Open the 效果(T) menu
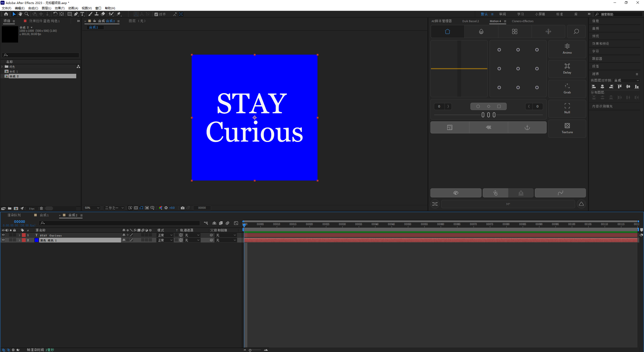Image resolution: width=644 pixels, height=352 pixels. 60,8
